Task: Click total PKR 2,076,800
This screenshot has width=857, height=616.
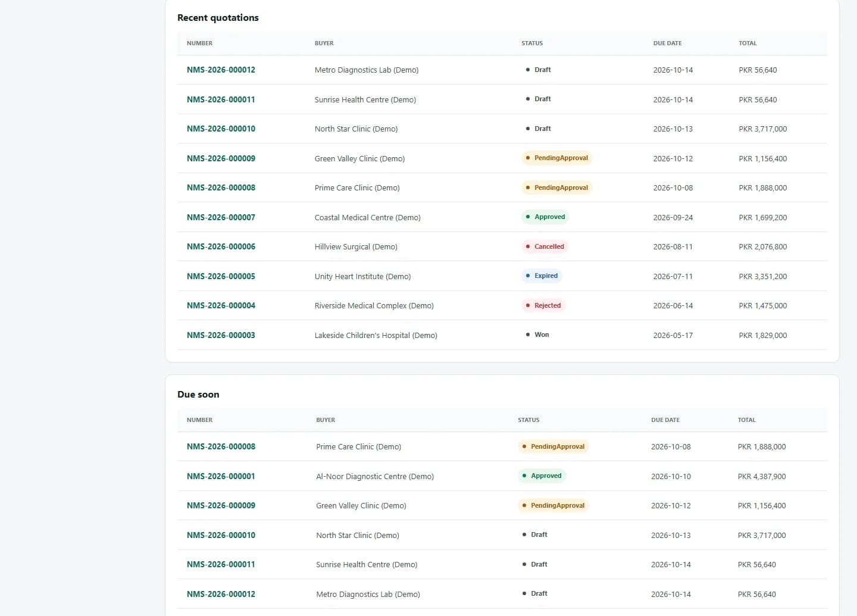Action: [763, 246]
